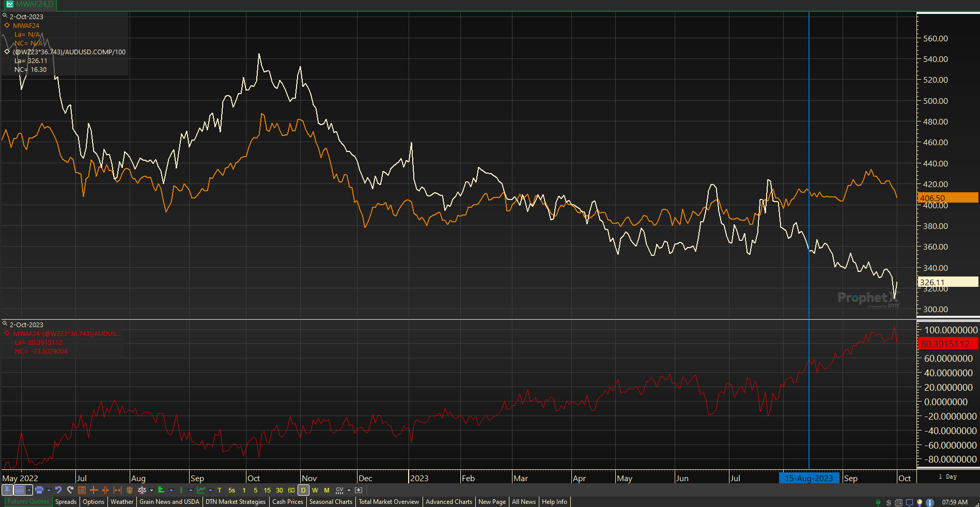The image size is (980, 507).
Task: Click the MWAF24 orange series legend label
Action: pos(26,25)
